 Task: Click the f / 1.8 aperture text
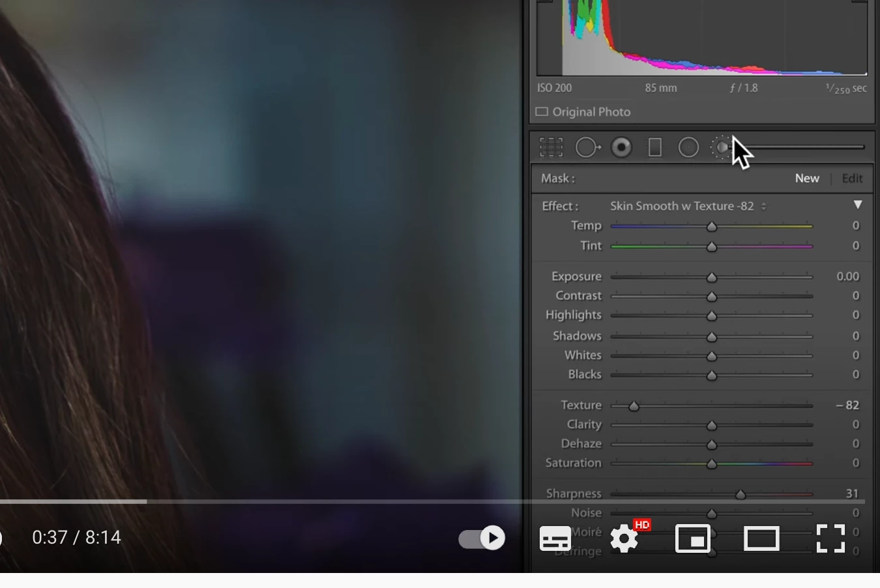point(744,88)
